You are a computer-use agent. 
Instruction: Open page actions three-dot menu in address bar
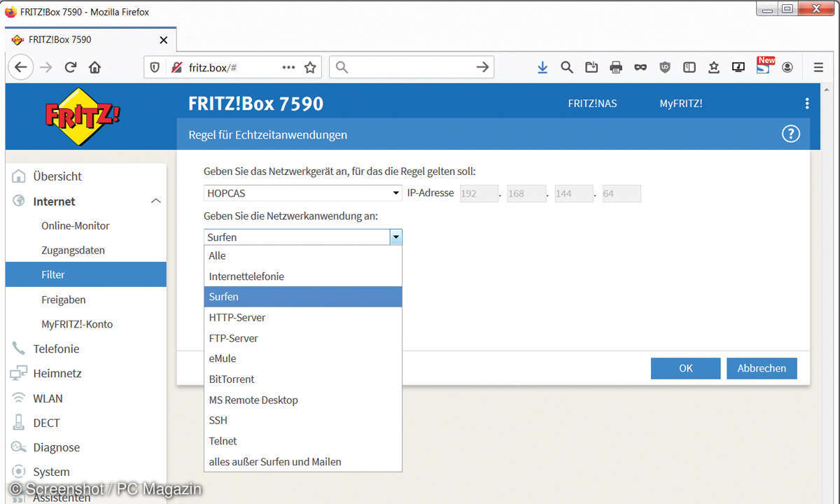coord(288,67)
